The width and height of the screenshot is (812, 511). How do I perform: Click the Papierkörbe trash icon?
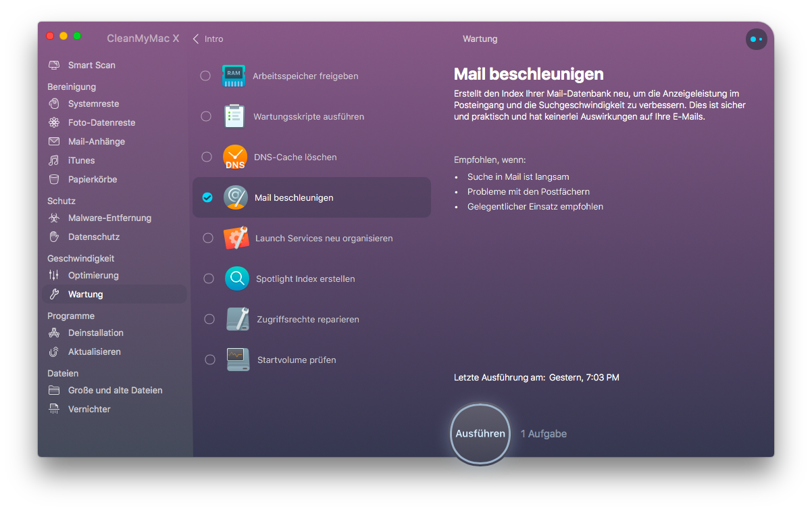54,180
